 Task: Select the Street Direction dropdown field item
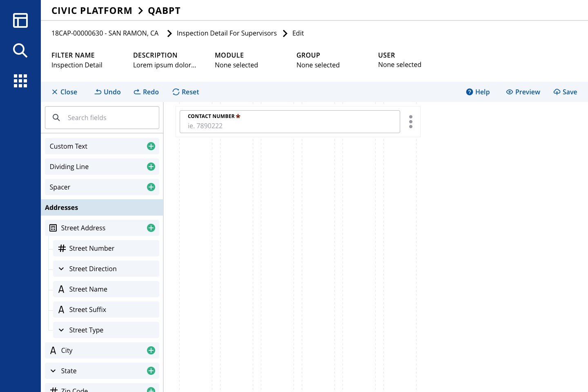pyautogui.click(x=106, y=269)
